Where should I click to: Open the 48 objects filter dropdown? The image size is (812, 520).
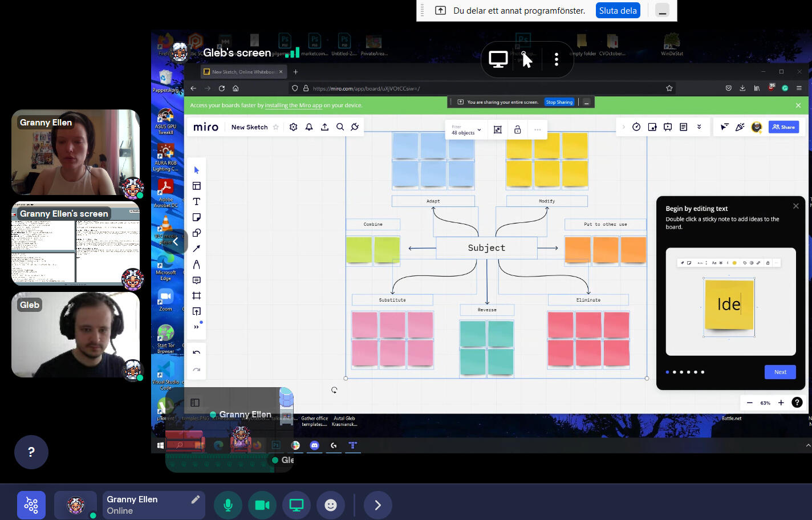tap(466, 130)
